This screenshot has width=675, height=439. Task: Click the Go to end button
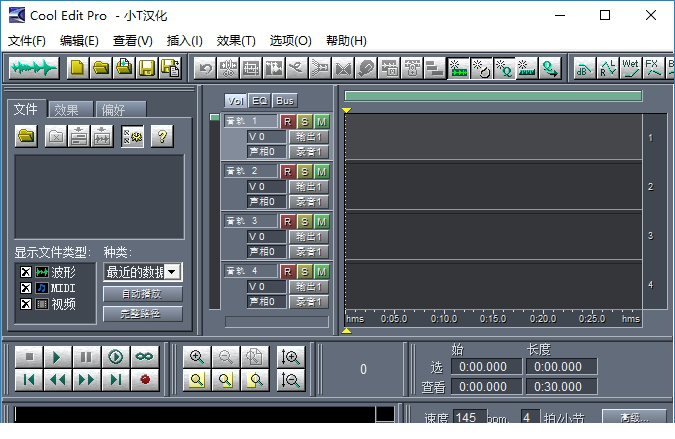tap(115, 380)
